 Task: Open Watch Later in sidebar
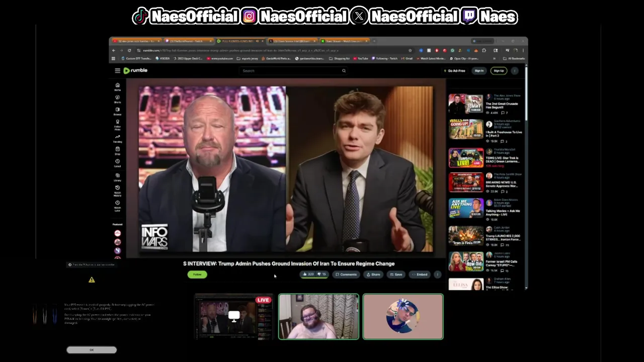tap(117, 206)
